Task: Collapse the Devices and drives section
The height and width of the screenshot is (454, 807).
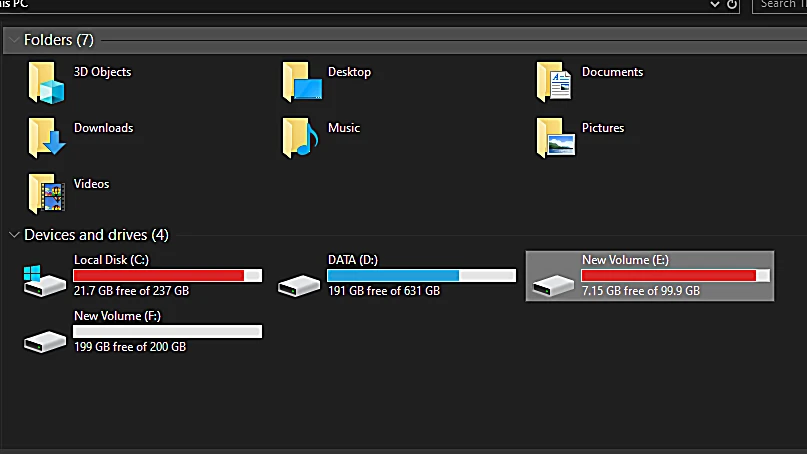Action: tap(14, 235)
